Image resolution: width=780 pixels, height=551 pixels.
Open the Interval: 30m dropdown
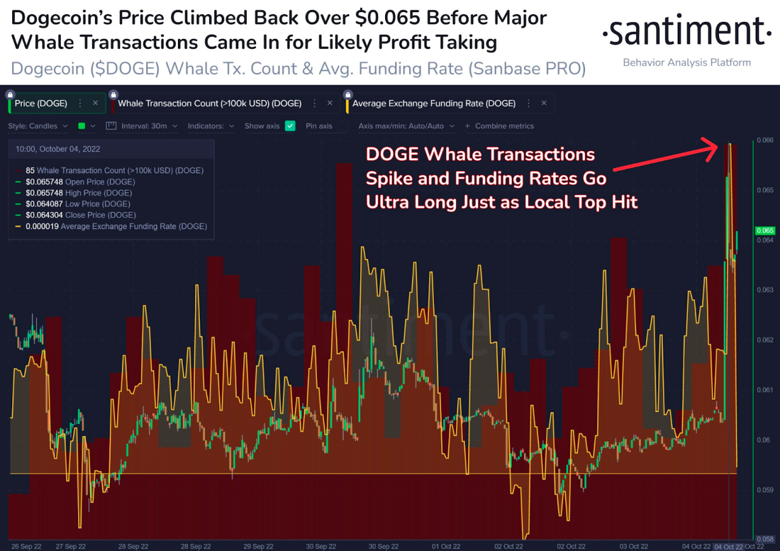tap(149, 126)
